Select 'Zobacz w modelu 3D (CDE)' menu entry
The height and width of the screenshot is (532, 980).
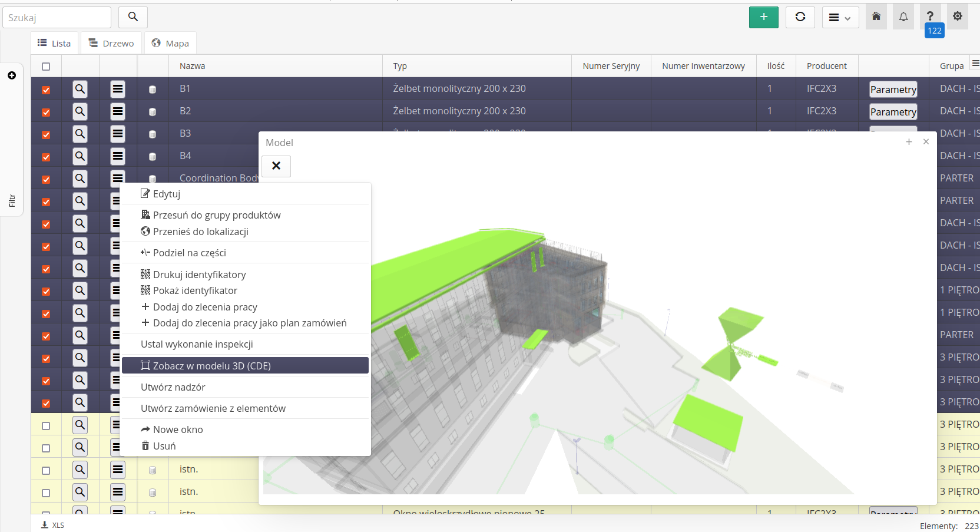245,366
